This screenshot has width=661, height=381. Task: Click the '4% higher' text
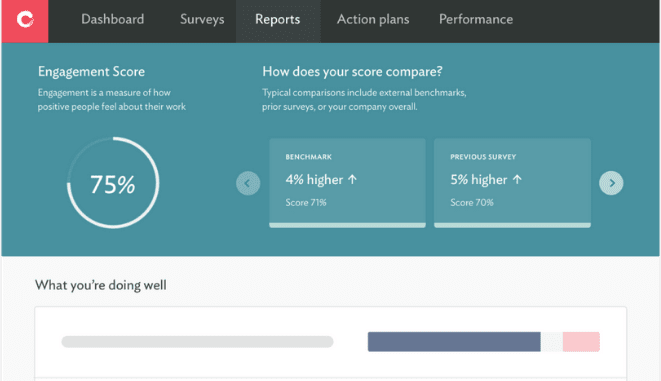[314, 180]
